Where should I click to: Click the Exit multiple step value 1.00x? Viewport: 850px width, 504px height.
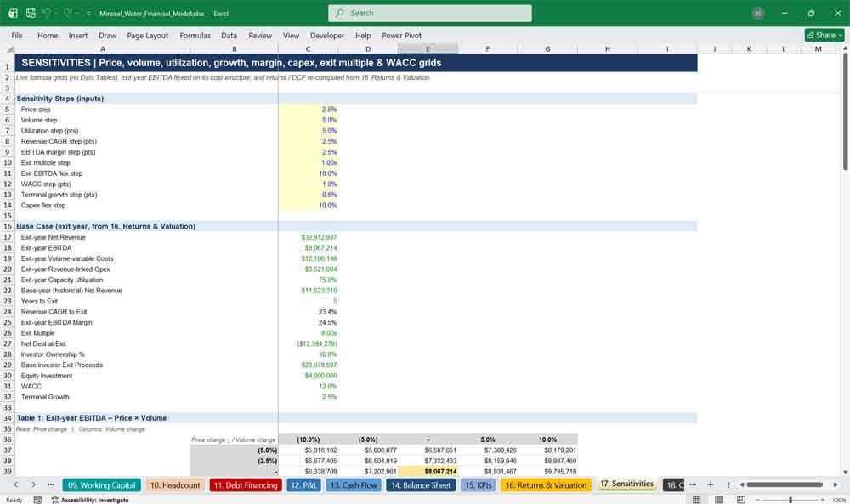(328, 162)
